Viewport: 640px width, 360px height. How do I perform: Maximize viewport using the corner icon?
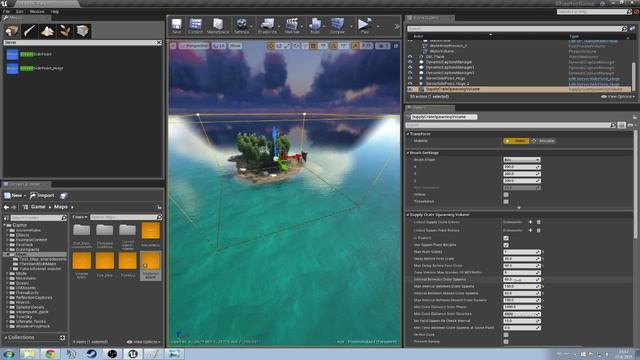pos(396,46)
